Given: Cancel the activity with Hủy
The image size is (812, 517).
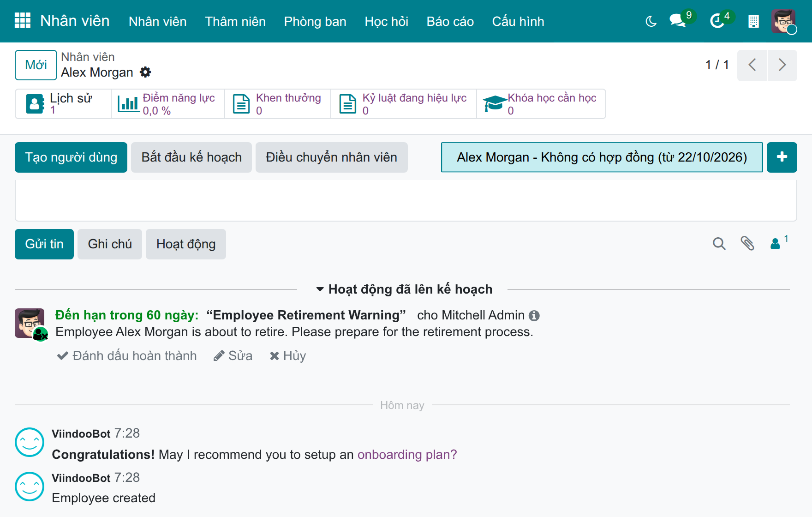Looking at the screenshot, I should click(x=288, y=356).
